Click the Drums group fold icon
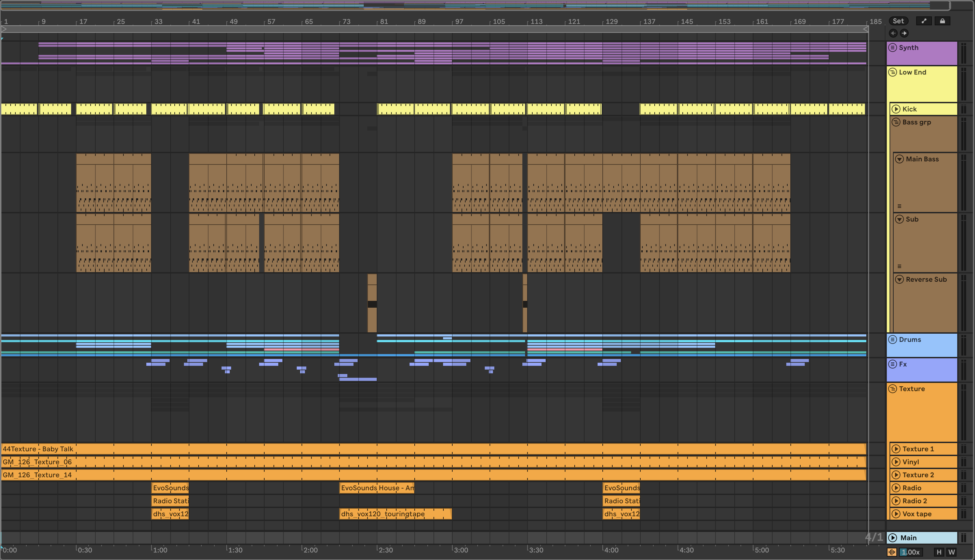The image size is (975, 560). (x=893, y=339)
